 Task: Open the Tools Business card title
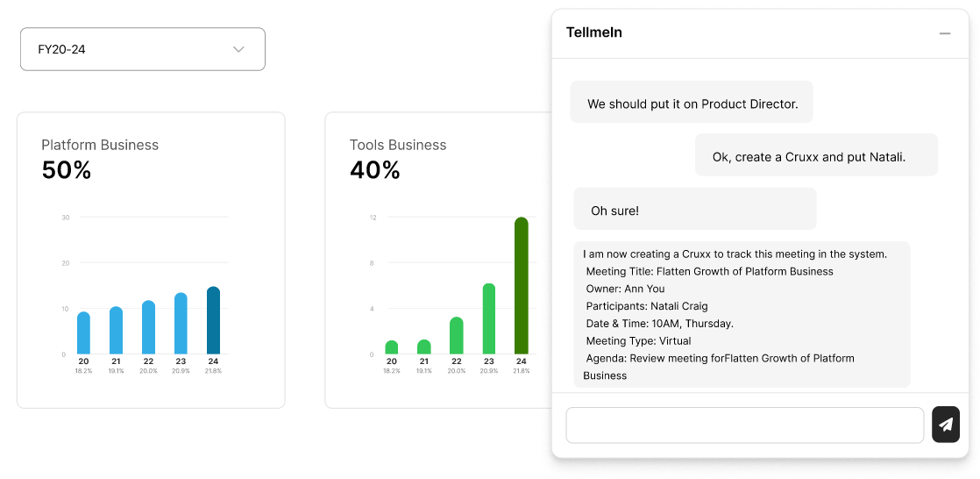[398, 145]
